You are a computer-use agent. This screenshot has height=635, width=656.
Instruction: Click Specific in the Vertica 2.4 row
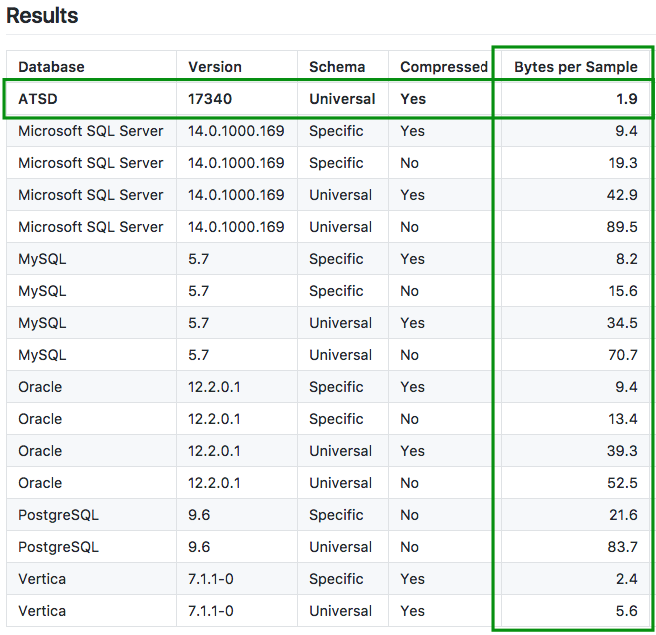[x=336, y=579]
